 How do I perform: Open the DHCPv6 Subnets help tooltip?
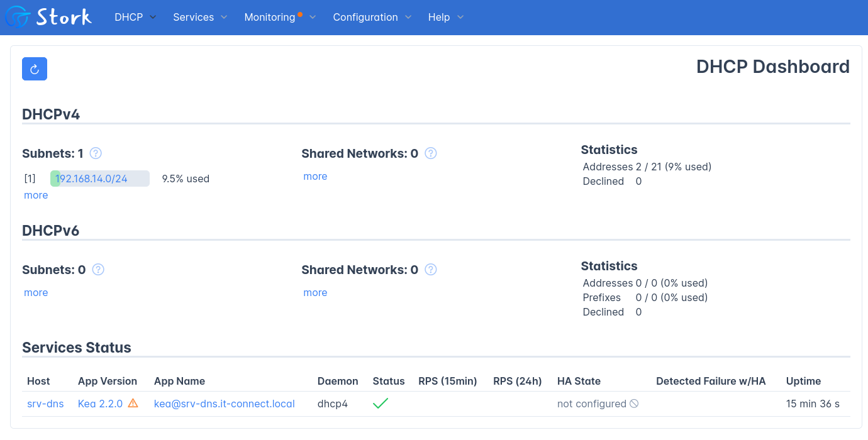(98, 269)
